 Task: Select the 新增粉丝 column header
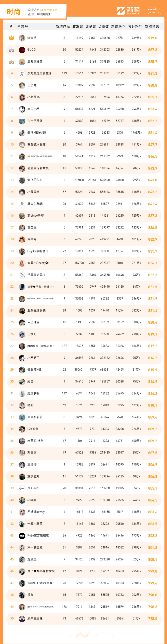[118, 26]
